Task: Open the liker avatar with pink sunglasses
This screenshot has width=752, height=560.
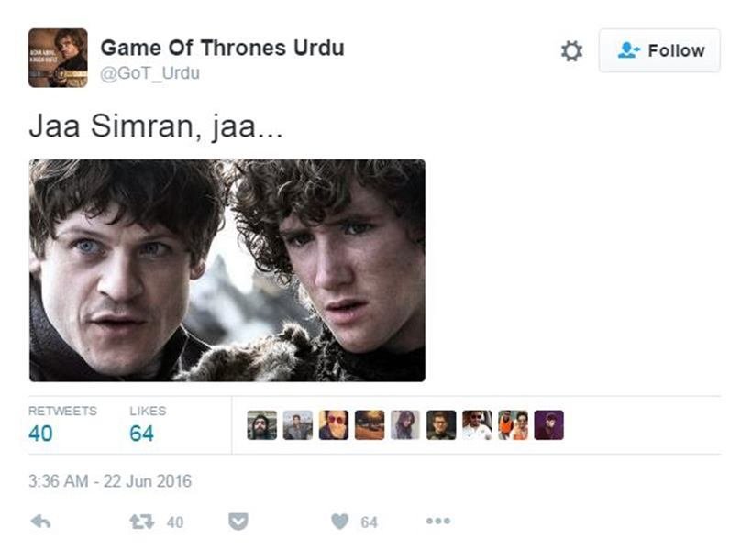Action: tap(334, 424)
